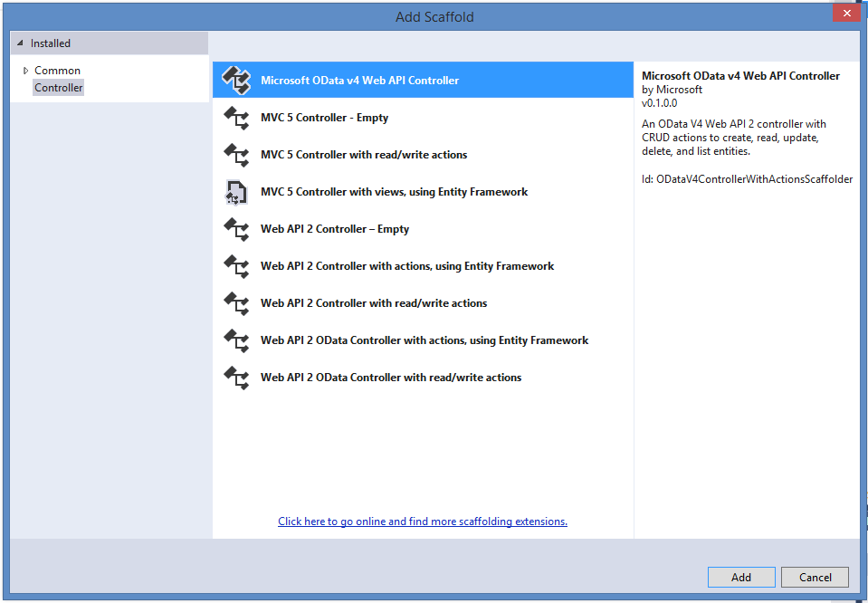Collapse the Installed section
Viewport: 868px width, 603px height.
tap(20, 43)
